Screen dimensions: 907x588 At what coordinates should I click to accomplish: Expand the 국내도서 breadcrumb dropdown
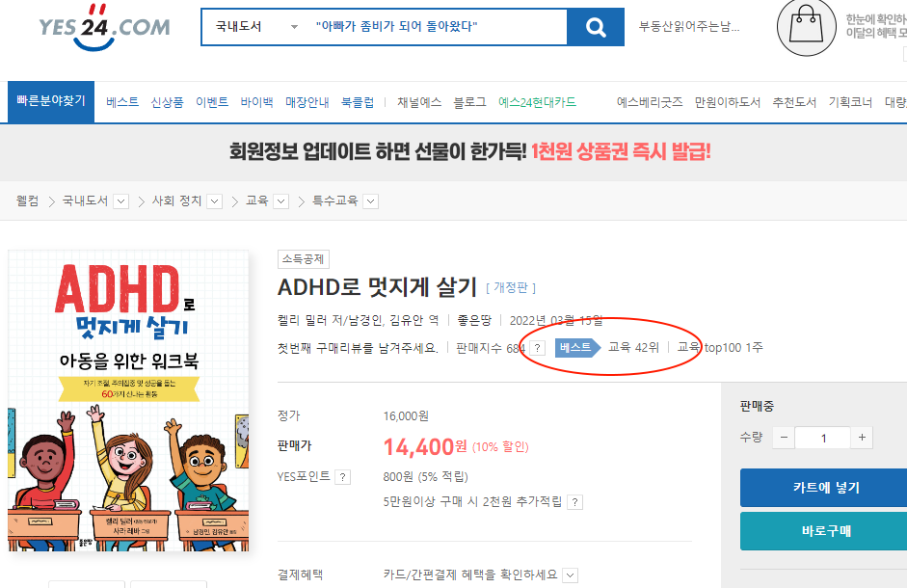(120, 201)
